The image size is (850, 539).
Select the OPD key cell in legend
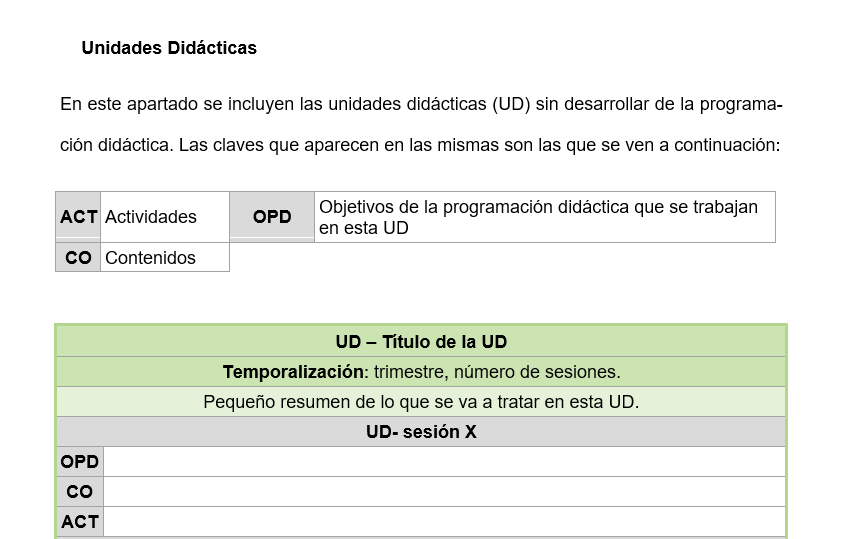[272, 216]
